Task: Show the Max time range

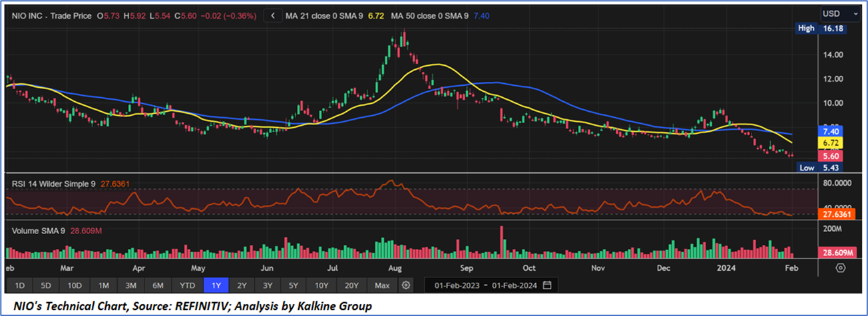Action: pos(382,285)
